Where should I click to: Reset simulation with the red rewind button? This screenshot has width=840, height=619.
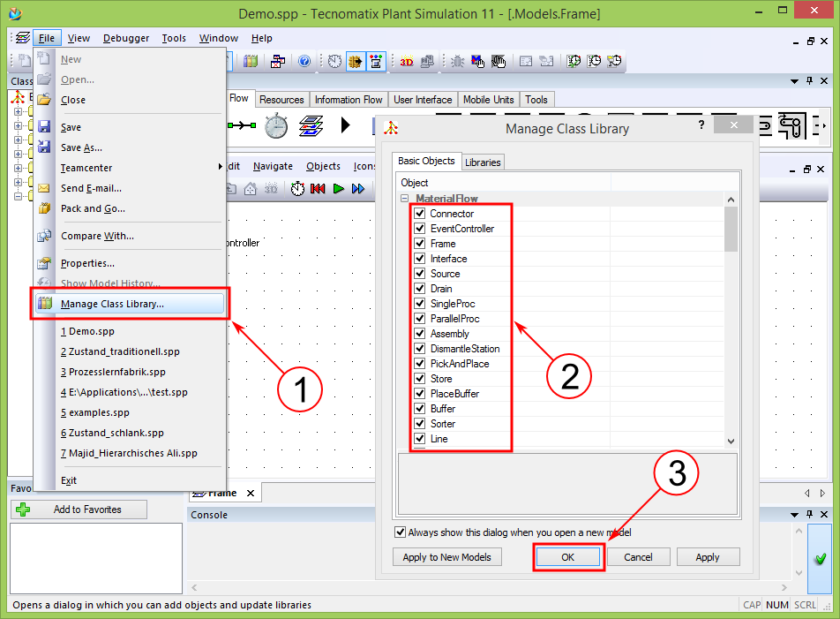318,188
